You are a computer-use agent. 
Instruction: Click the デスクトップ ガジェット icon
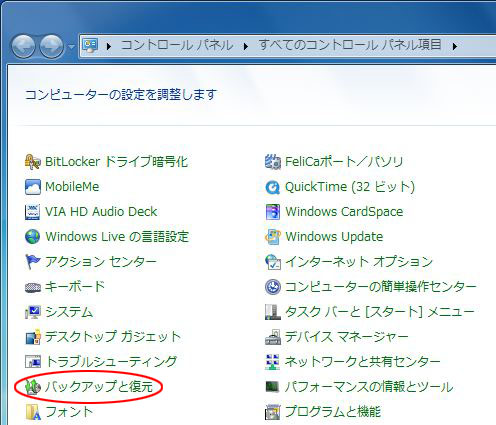(x=33, y=337)
